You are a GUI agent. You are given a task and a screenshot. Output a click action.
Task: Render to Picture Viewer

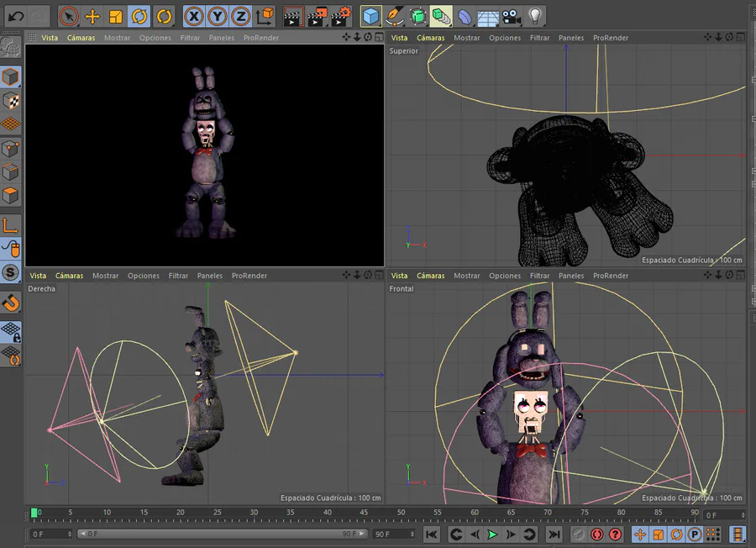[x=318, y=17]
